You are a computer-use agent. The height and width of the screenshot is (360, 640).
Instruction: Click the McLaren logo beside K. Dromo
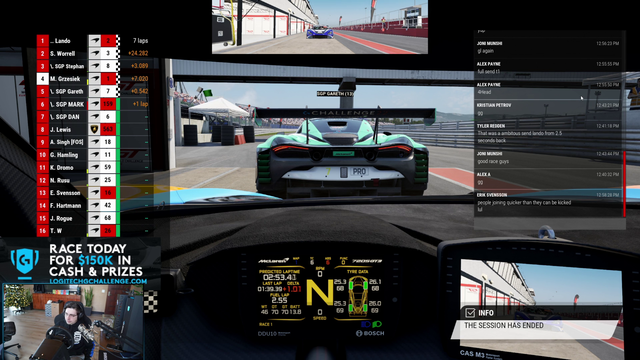(x=95, y=167)
